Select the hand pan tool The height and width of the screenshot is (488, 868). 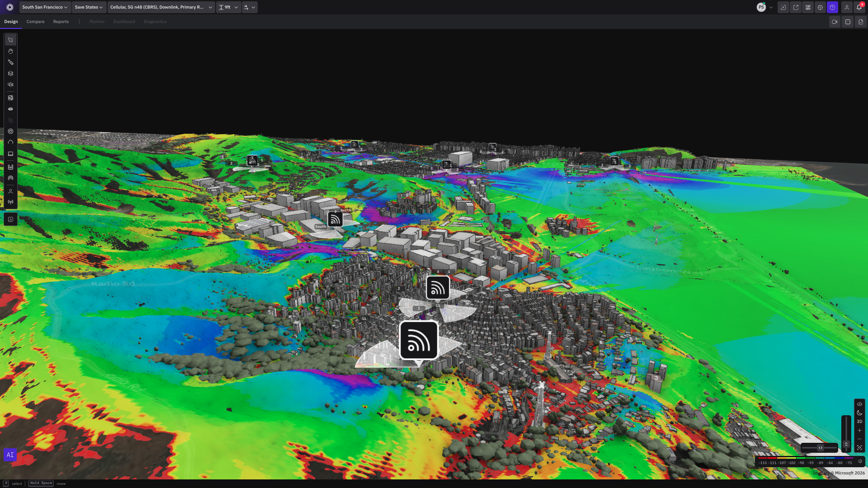(10, 51)
